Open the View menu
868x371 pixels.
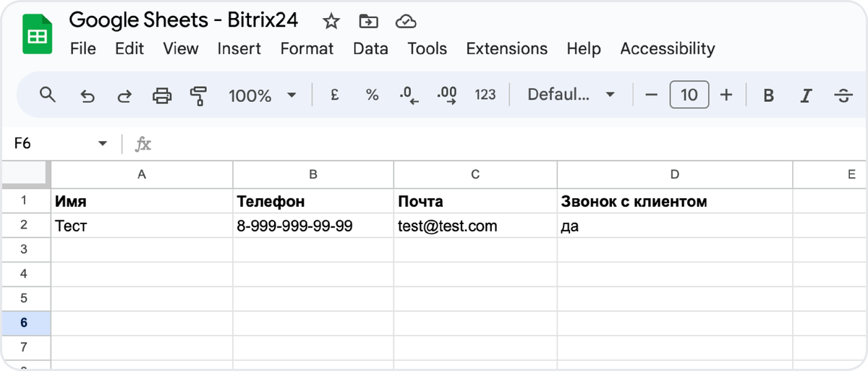181,48
